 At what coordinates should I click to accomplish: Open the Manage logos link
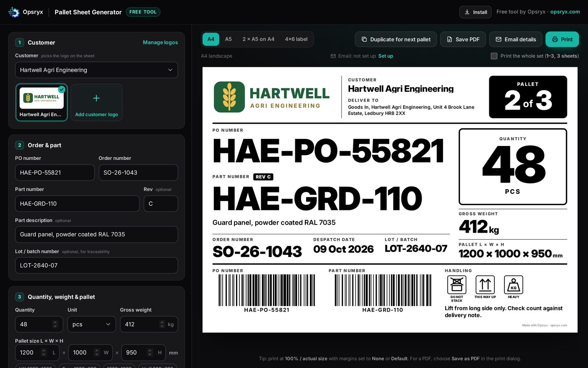tap(160, 42)
